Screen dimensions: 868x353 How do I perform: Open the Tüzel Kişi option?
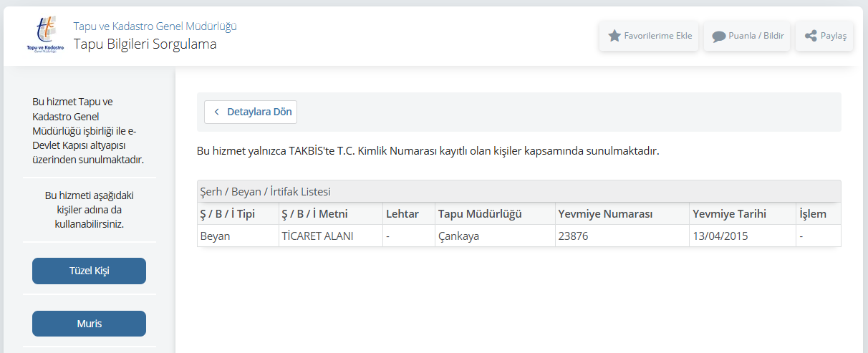click(x=89, y=271)
